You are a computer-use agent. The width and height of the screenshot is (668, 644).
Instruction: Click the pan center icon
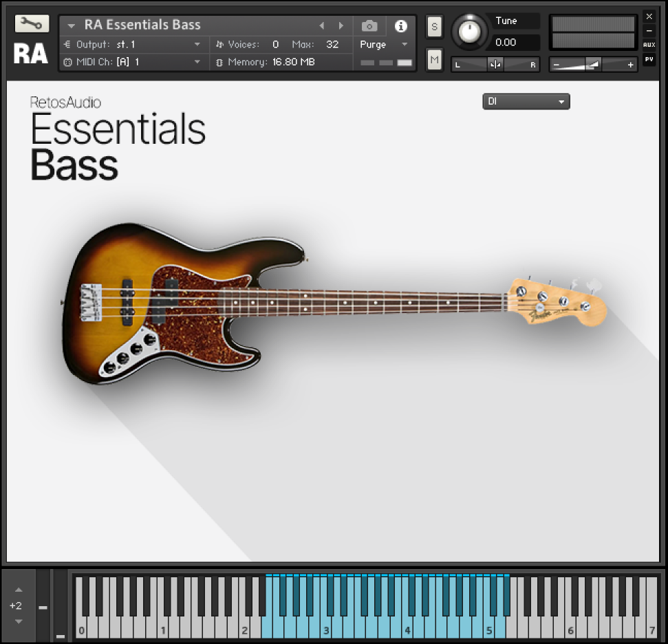(495, 65)
